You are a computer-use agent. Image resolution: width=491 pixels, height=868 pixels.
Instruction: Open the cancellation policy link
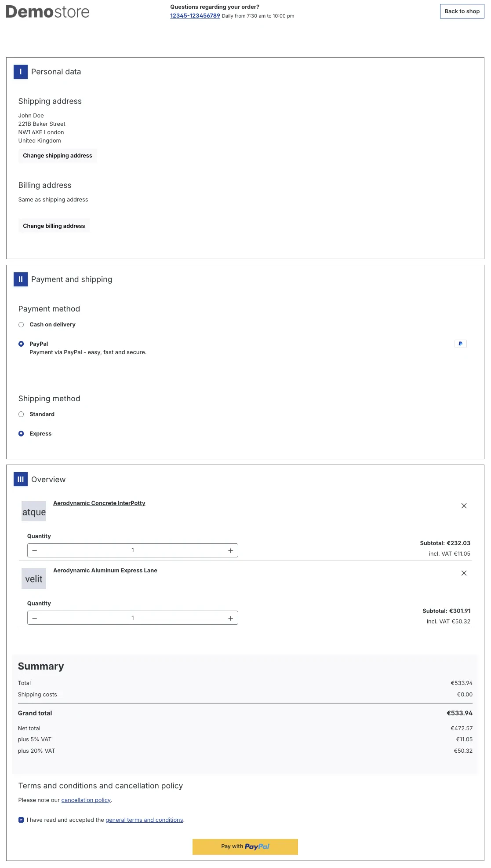[x=86, y=800]
